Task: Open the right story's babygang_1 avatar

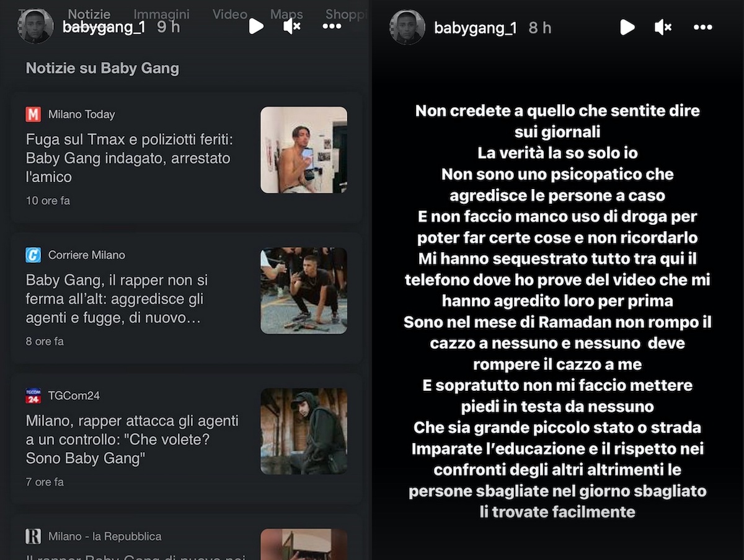Action: click(407, 27)
